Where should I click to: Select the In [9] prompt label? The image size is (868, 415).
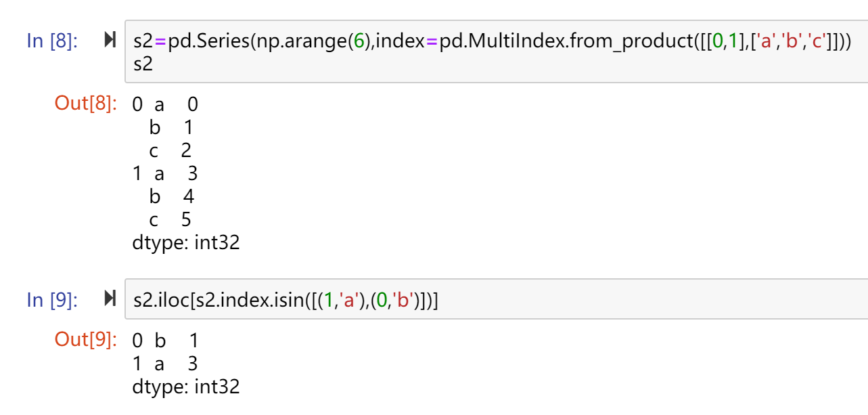52,299
